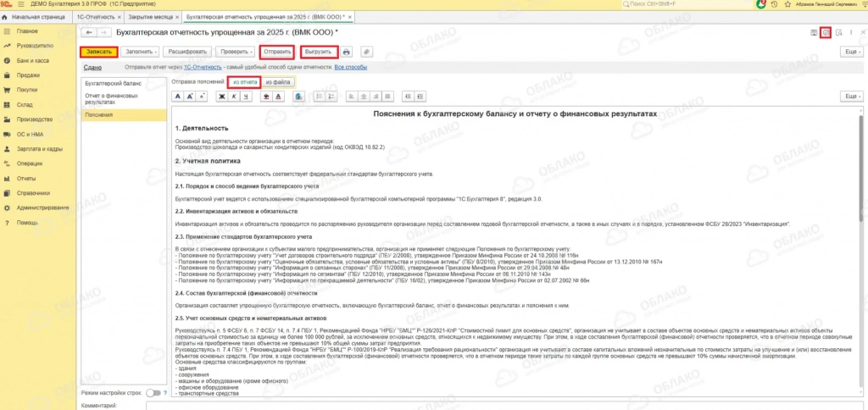Image resolution: width=868 pixels, height=410 pixels.
Task: Insert a bulleted list
Action: [x=319, y=96]
